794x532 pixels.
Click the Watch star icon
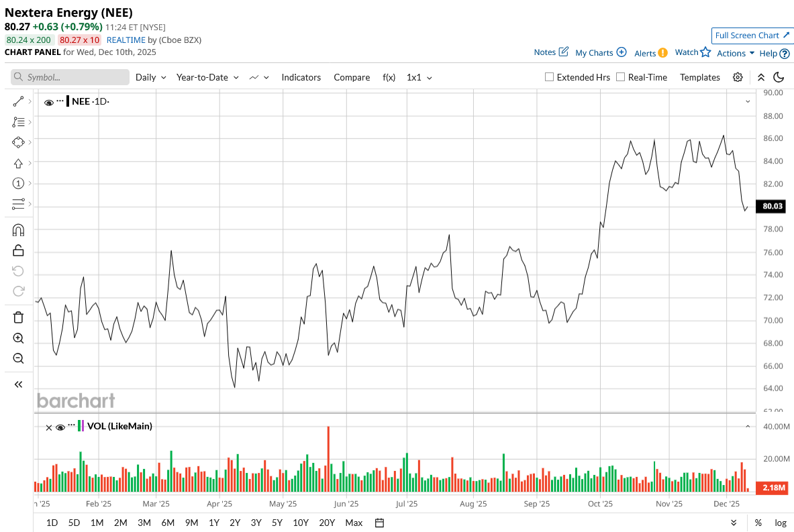[706, 52]
